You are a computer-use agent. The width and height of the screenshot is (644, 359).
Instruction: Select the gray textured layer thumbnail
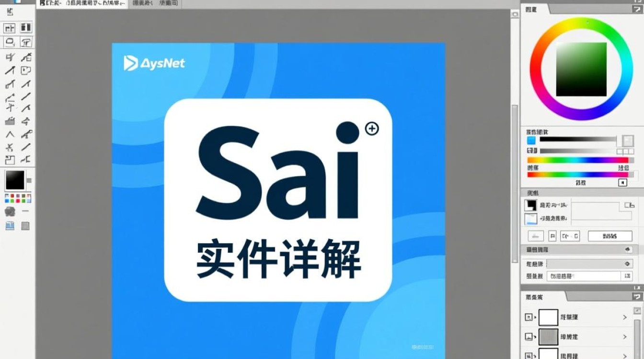tap(548, 337)
